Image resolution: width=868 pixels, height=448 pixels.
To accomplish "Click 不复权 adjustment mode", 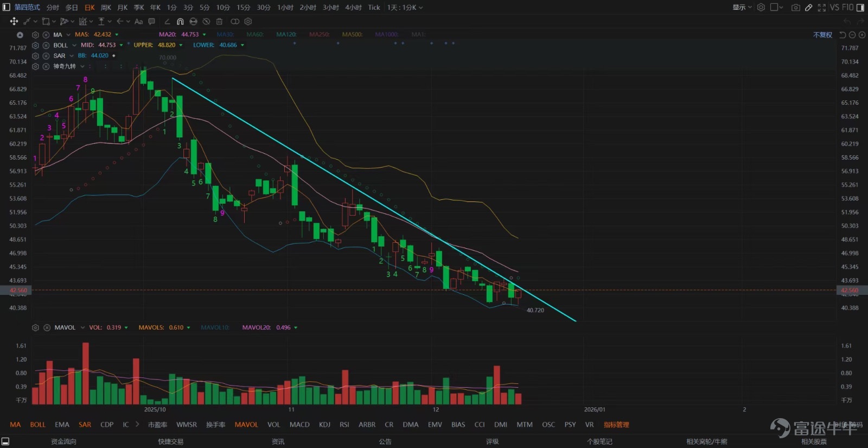I will (822, 35).
